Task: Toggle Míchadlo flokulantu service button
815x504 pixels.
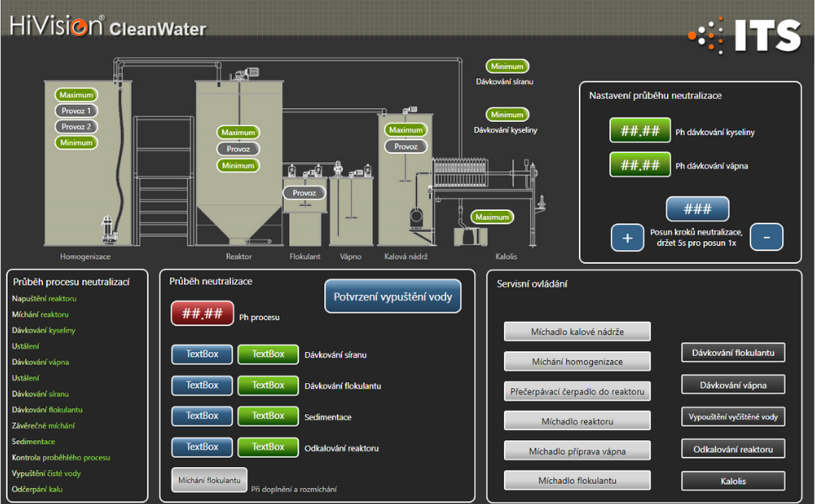Action: [577, 480]
